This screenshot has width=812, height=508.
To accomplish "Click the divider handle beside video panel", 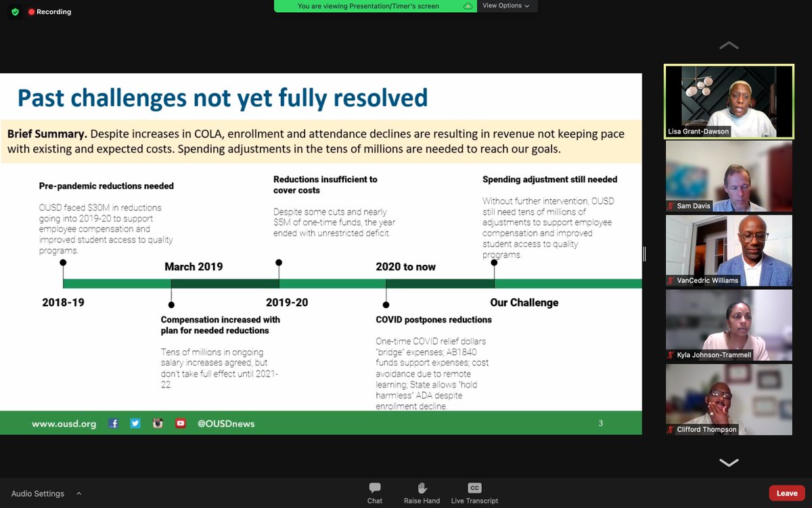I will pos(644,254).
